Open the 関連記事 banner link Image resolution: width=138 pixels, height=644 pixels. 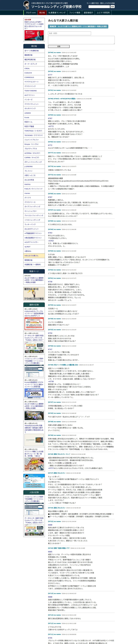tap(78, 26)
